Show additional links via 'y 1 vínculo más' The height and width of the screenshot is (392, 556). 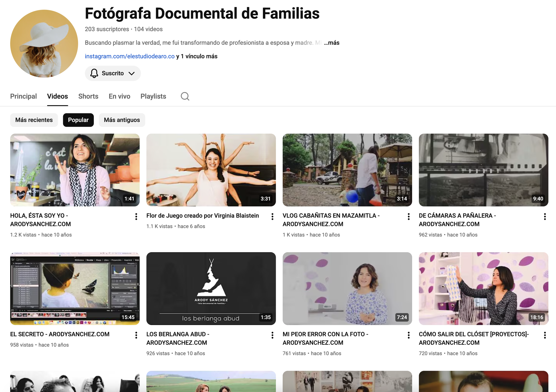point(197,56)
